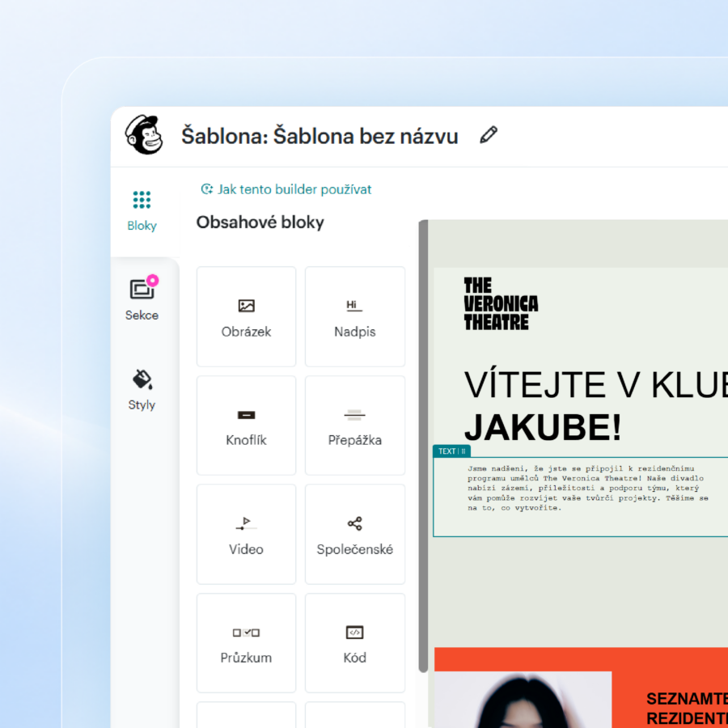Click the 'JAKUBE!' bold heading
The width and height of the screenshot is (728, 728).
click(542, 427)
